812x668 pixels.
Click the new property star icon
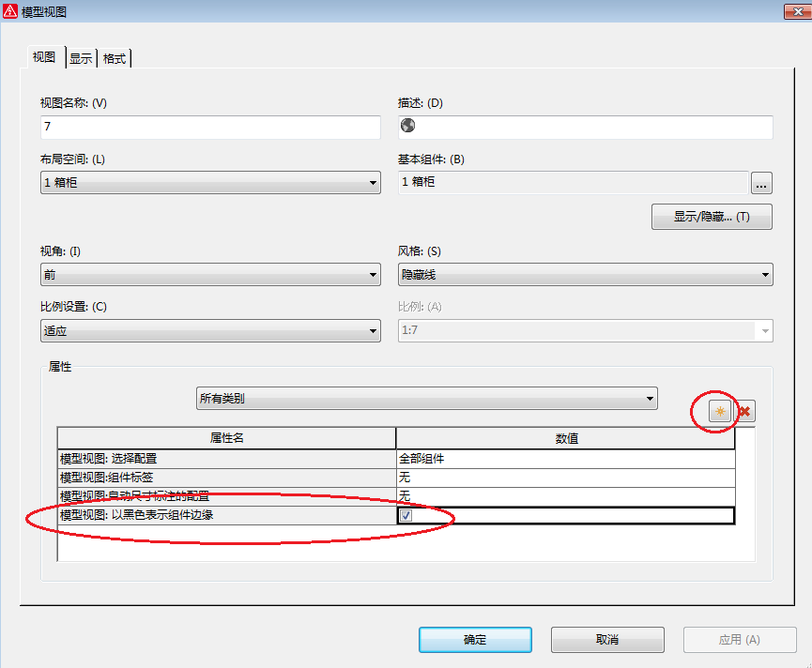pyautogui.click(x=720, y=411)
